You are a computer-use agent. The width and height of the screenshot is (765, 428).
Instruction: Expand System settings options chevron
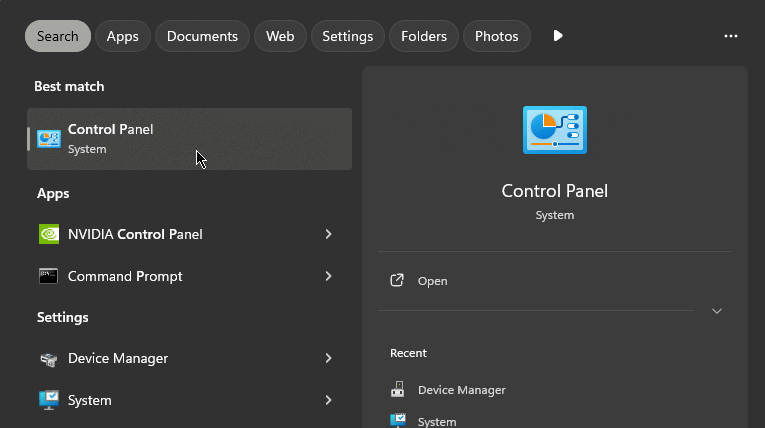[x=328, y=400]
